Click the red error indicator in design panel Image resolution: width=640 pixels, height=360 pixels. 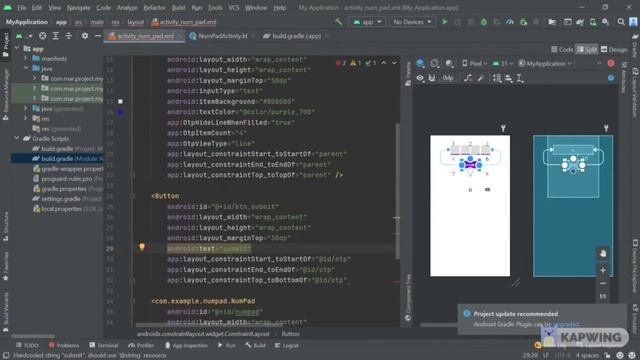coord(611,63)
